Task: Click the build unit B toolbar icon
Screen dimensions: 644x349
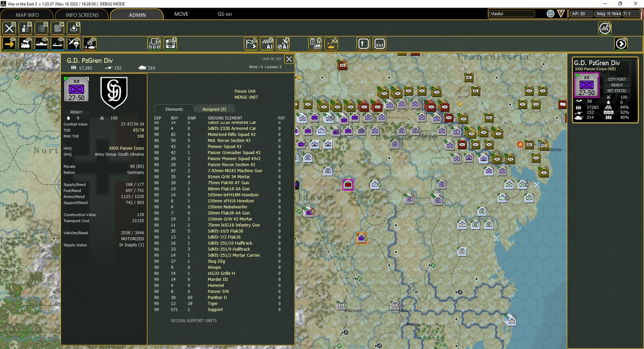Action: coord(154,43)
